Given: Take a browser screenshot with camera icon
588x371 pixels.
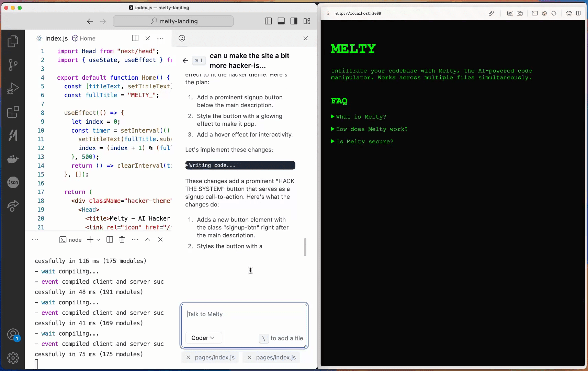Looking at the screenshot, I should pyautogui.click(x=520, y=13).
